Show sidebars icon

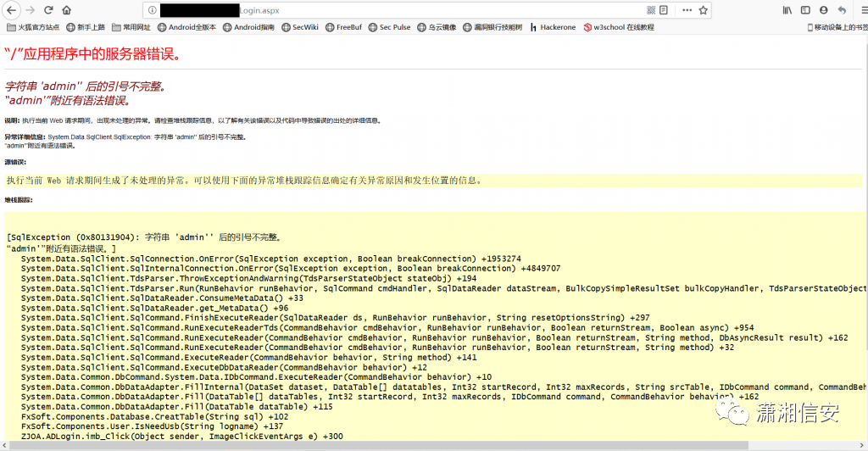coord(805,10)
